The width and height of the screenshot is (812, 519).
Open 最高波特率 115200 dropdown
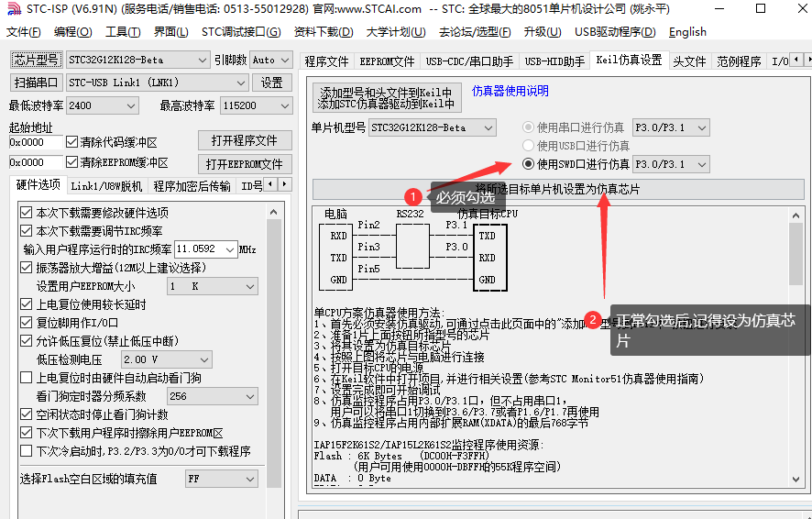pyautogui.click(x=256, y=105)
